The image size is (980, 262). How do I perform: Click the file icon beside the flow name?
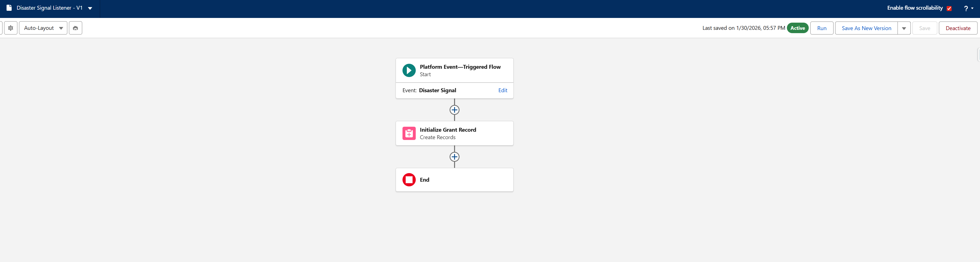coord(9,8)
